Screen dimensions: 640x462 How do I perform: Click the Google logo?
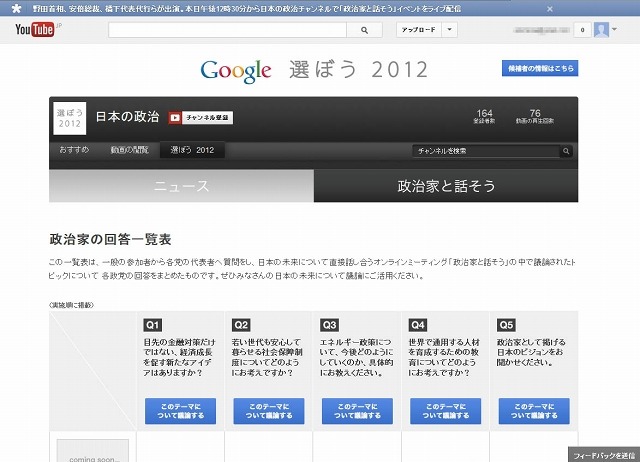236,71
